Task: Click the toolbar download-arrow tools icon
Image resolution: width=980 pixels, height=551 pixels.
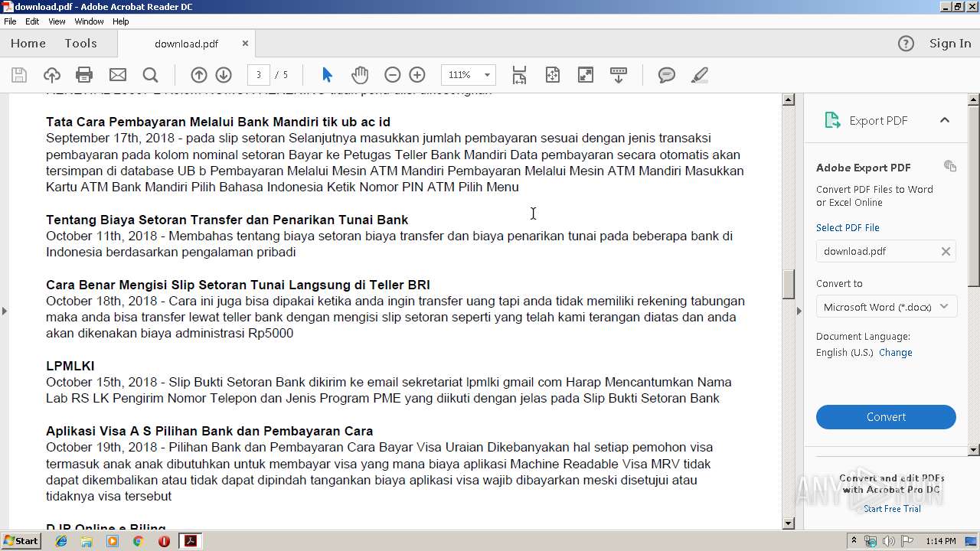Action: tap(619, 75)
